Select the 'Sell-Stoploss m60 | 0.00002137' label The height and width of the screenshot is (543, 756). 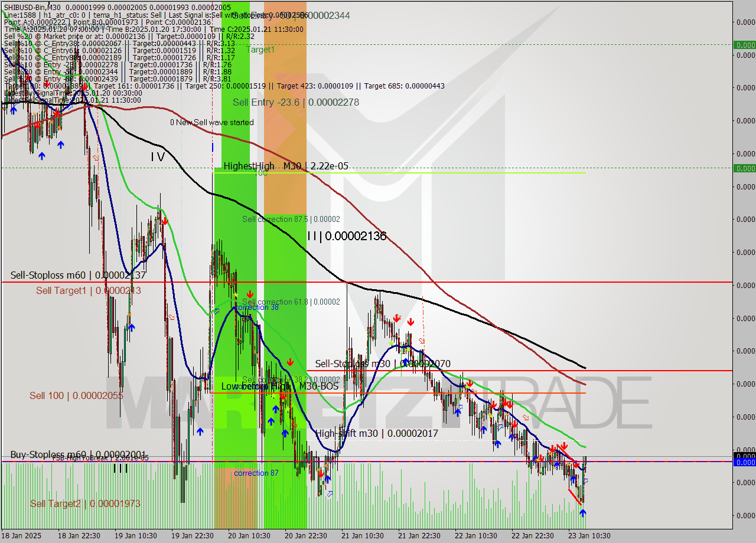(x=78, y=275)
